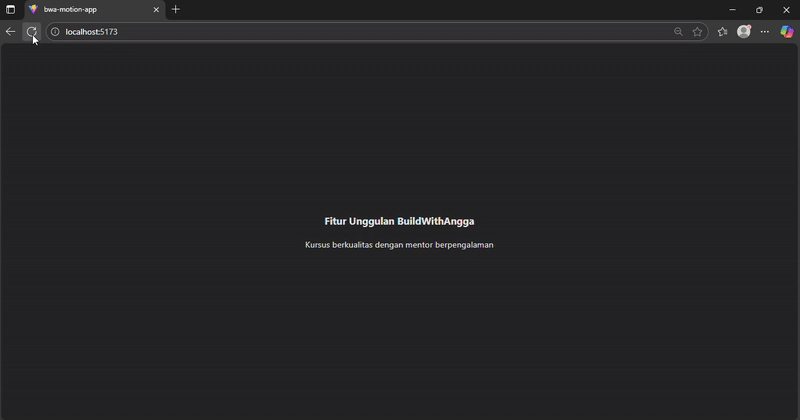Close the bwa-motion-app tab
The width and height of the screenshot is (800, 420).
[x=156, y=9]
